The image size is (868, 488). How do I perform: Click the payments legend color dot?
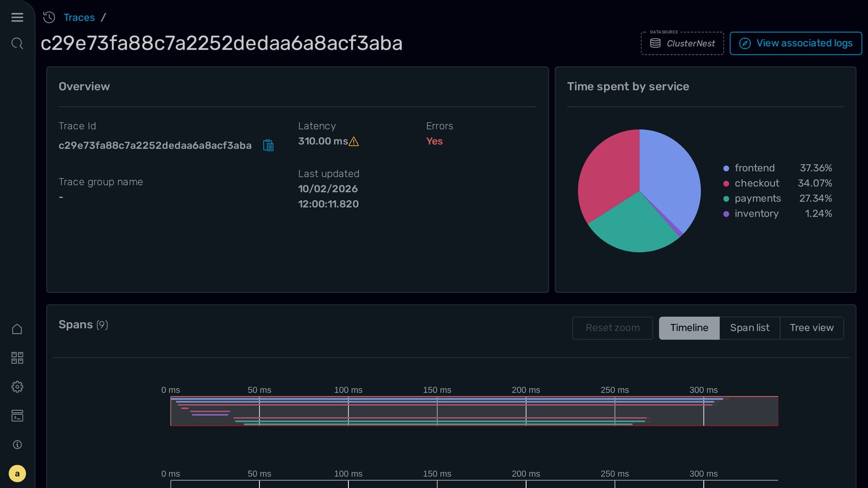[x=726, y=199]
